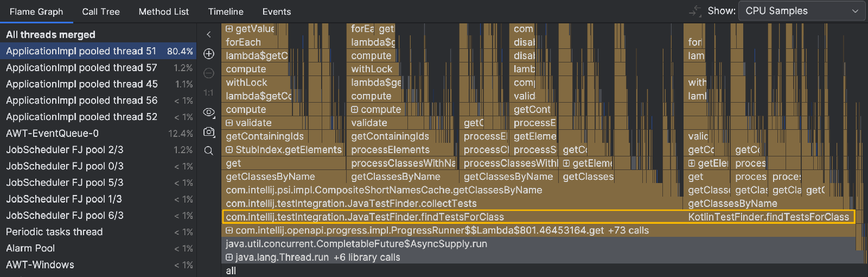The image size is (868, 277).
Task: Select JobScheduler FJ pool 1/3
Action: [x=98, y=199]
